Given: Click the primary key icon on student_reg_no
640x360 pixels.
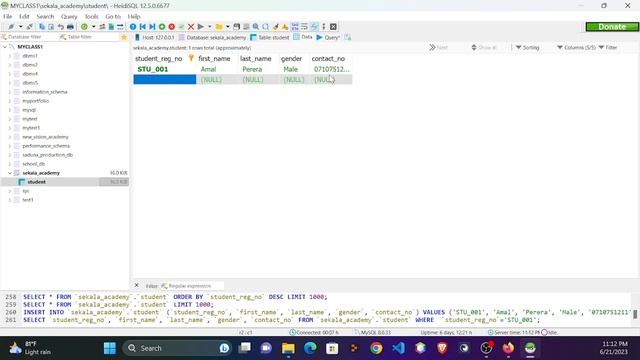Looking at the screenshot, I should pos(191,58).
